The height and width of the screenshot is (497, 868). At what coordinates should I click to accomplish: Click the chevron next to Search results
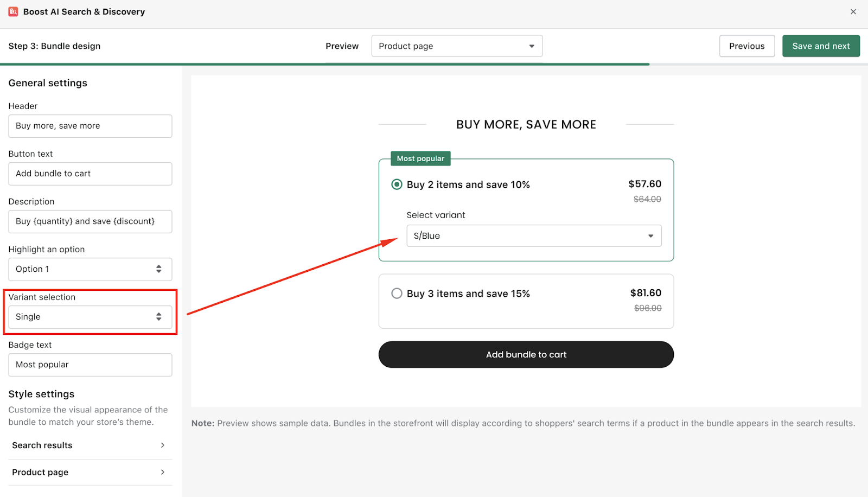(162, 445)
